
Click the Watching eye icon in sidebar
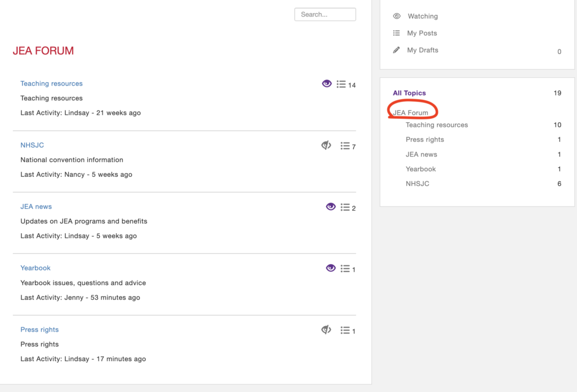coord(397,16)
